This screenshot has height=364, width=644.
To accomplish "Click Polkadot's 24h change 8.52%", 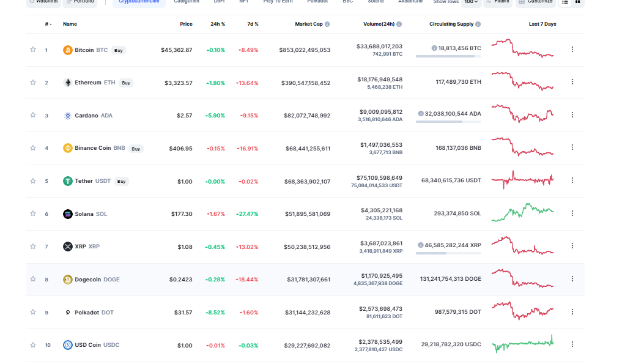I will 215,313.
